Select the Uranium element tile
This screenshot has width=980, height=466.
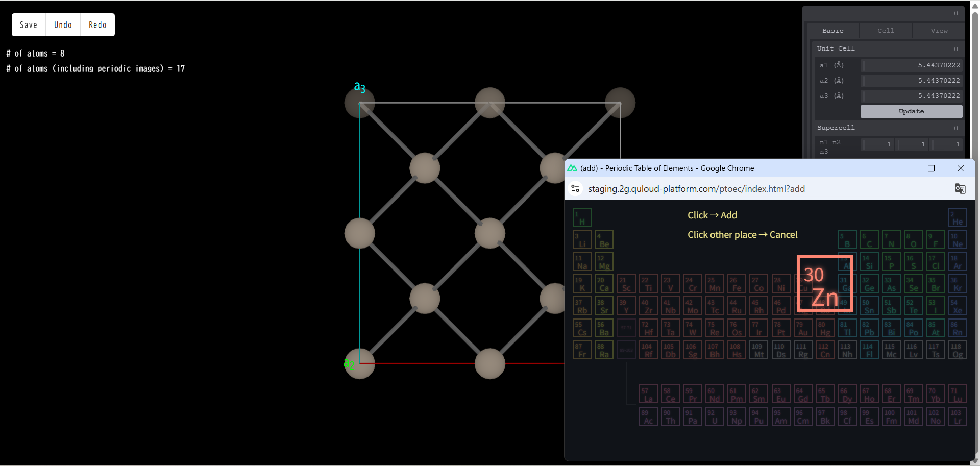(x=715, y=416)
